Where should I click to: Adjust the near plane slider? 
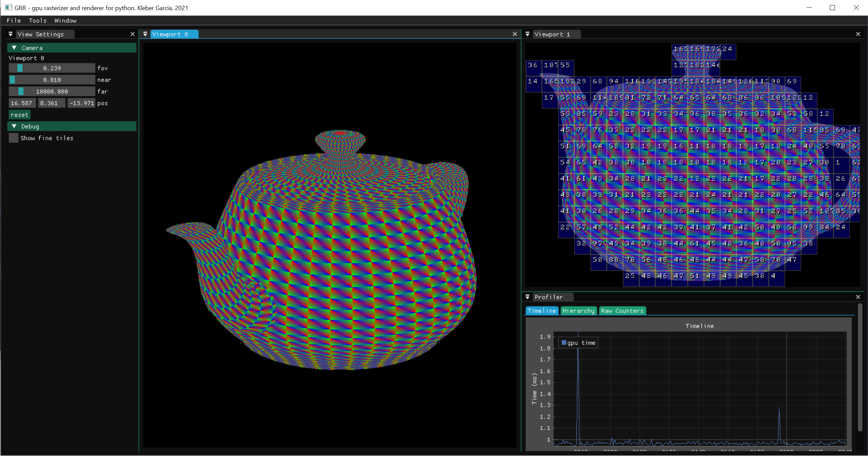(x=52, y=80)
